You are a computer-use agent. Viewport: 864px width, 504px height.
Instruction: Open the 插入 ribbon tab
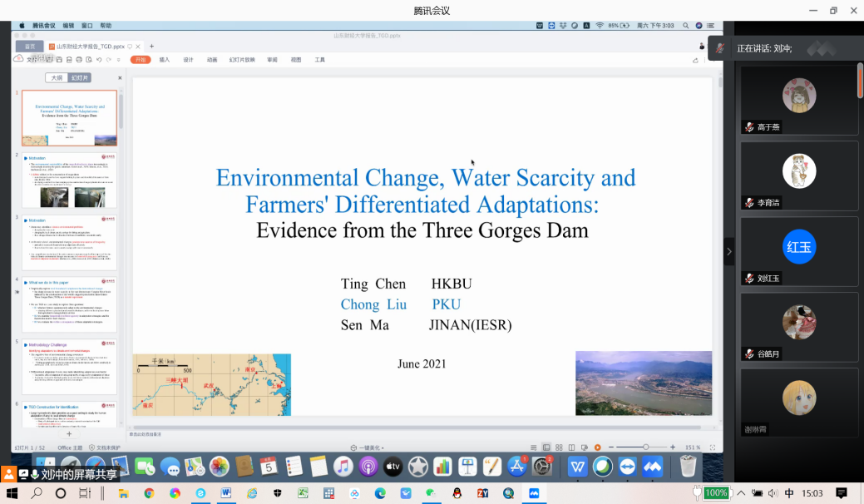(x=165, y=60)
